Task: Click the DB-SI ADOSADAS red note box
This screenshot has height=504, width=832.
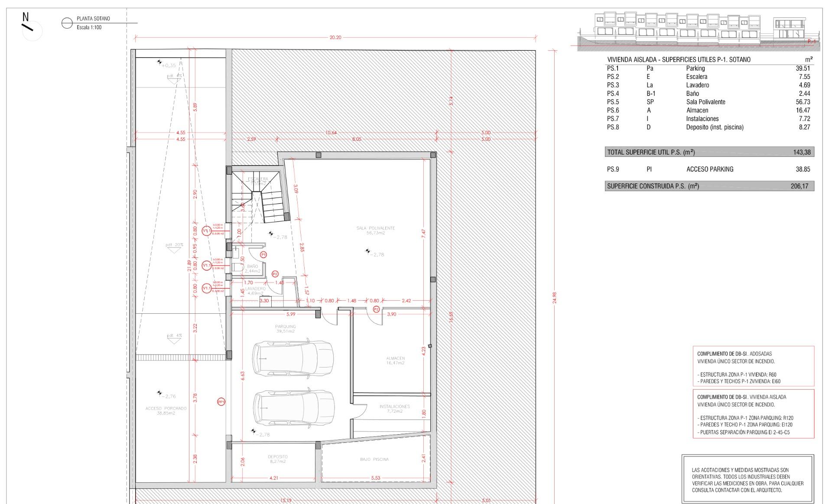Action: pos(753,367)
